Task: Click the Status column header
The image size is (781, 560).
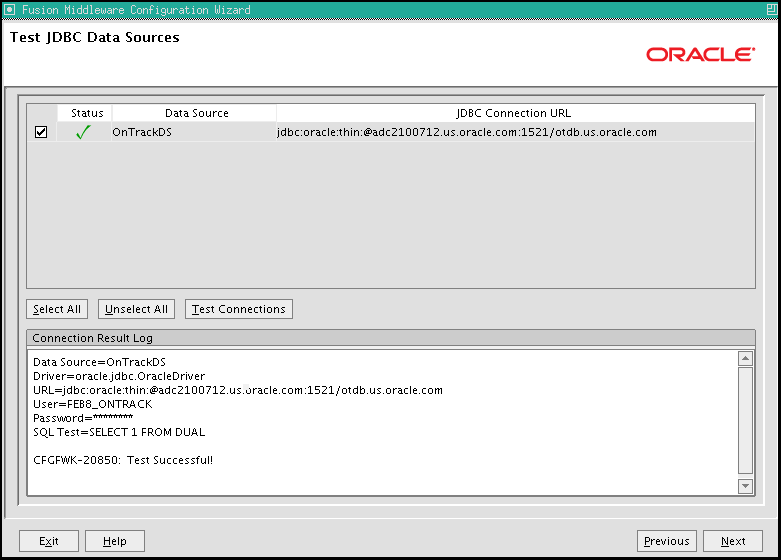Action: click(85, 113)
